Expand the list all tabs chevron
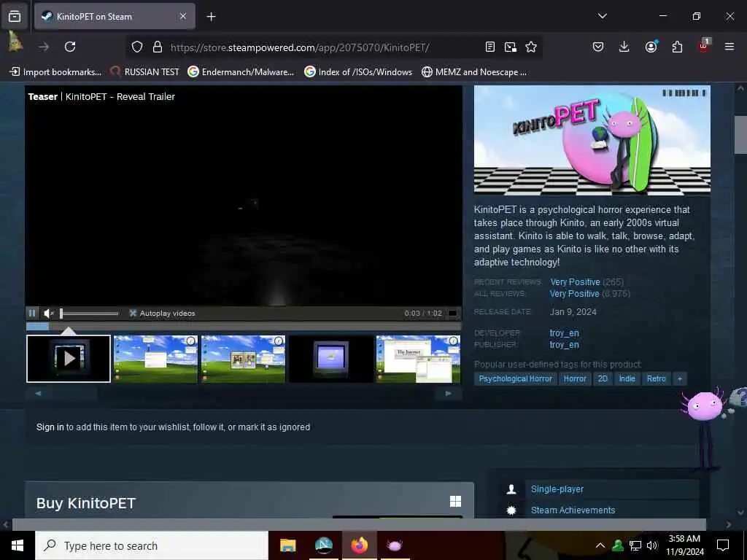 (602, 16)
